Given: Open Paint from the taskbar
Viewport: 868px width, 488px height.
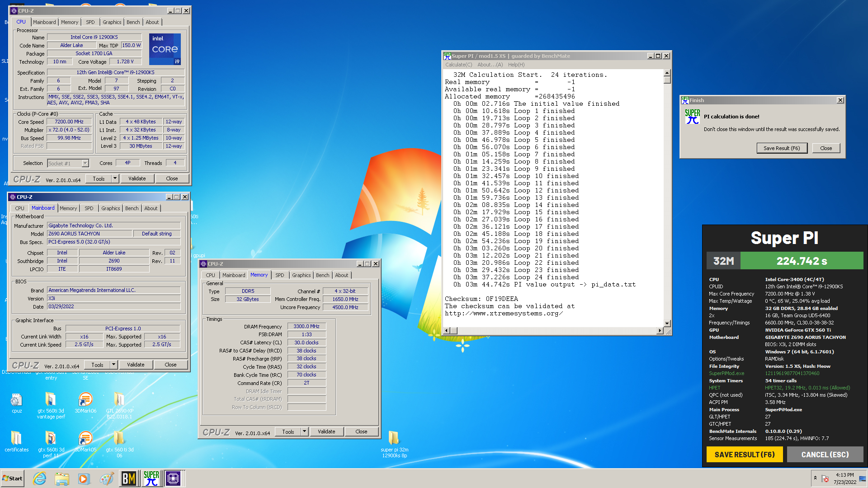Looking at the screenshot, I should pos(106,479).
